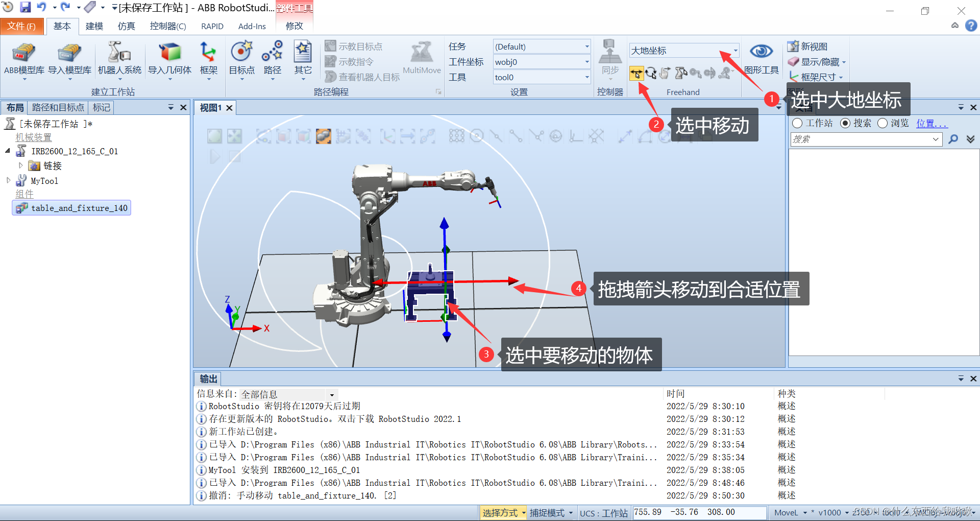The image size is (980, 521).
Task: Open the 修改 ribbon tab
Action: (x=295, y=26)
